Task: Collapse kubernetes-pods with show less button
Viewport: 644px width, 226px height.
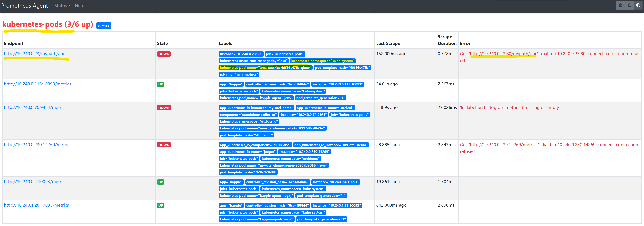Action: 104,26
